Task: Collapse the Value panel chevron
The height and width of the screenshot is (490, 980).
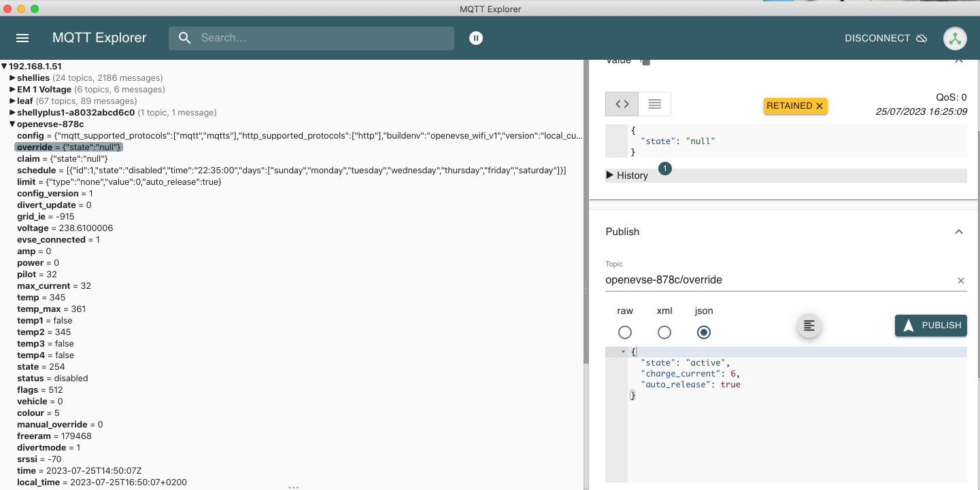Action: click(x=959, y=61)
